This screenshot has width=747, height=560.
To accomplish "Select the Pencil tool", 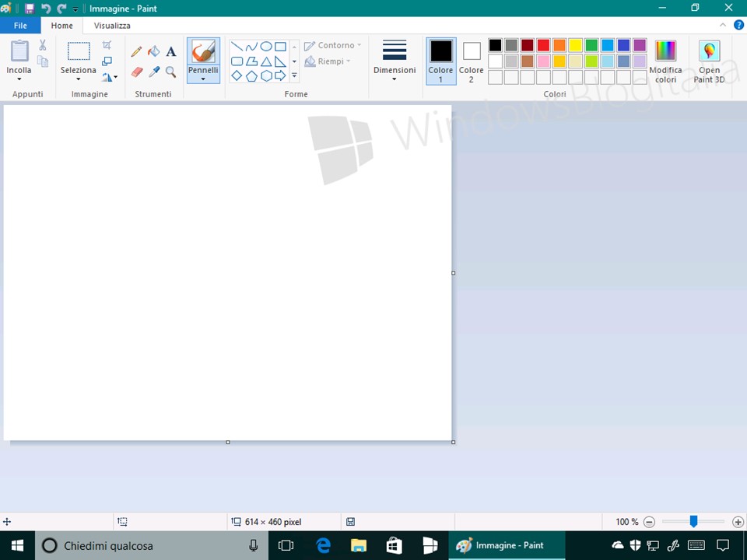I will coord(137,51).
